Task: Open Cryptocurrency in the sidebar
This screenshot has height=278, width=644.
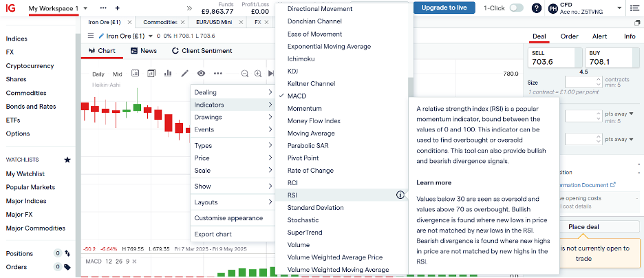Action: pos(30,65)
